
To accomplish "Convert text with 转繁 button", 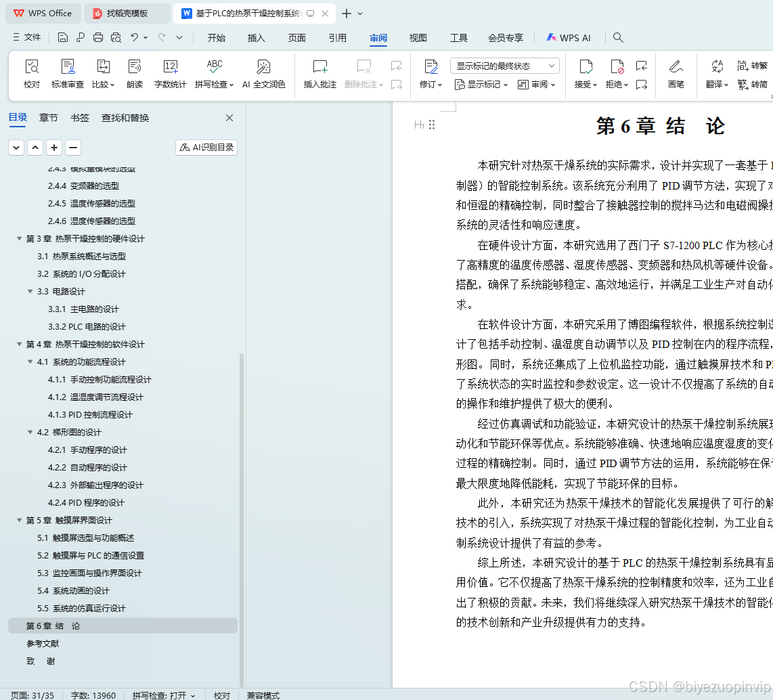I will [x=752, y=66].
